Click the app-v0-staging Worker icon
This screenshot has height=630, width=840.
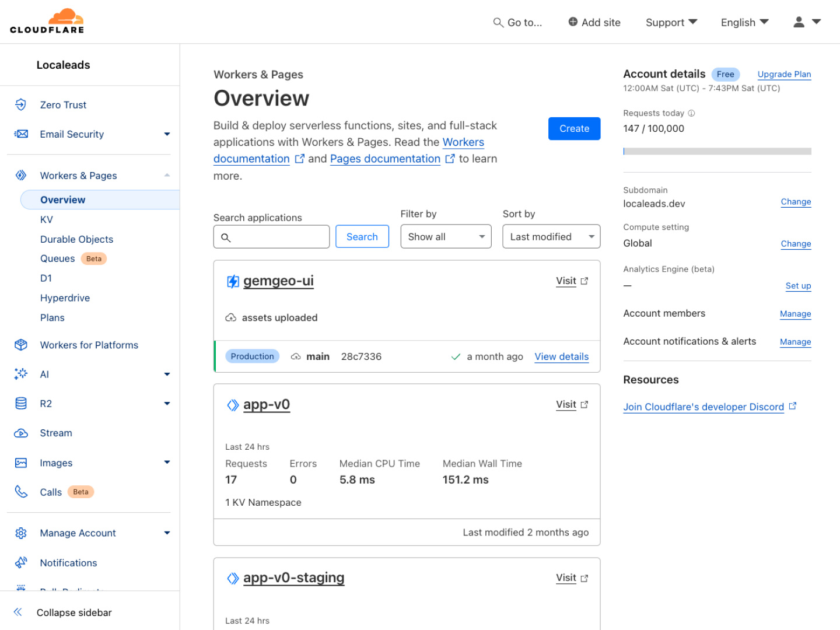233,578
